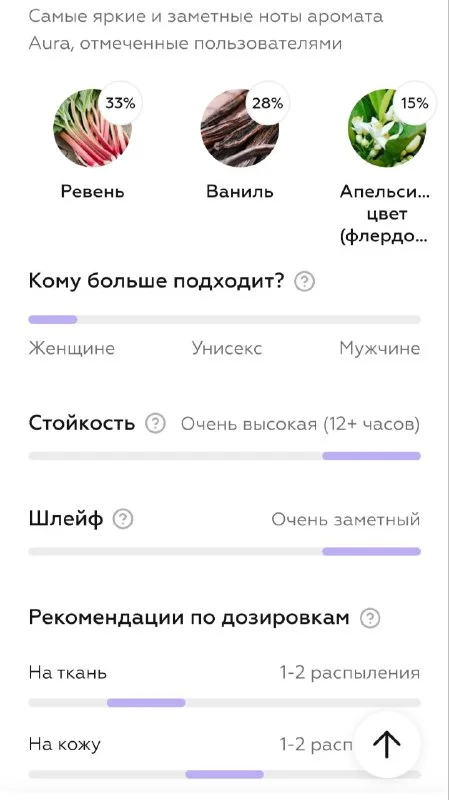449x800 pixels.
Task: Click the На ткань dosage slider
Action: pos(224,703)
